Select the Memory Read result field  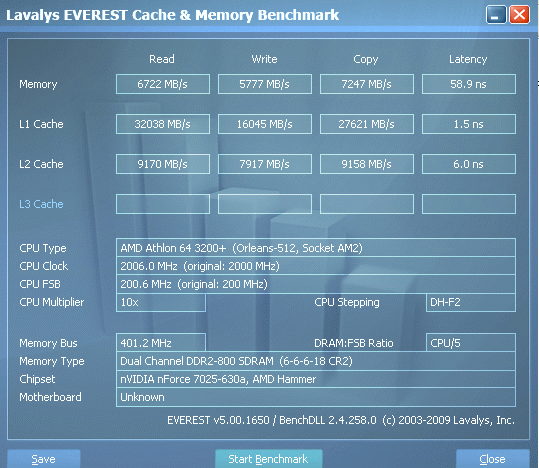click(x=163, y=84)
